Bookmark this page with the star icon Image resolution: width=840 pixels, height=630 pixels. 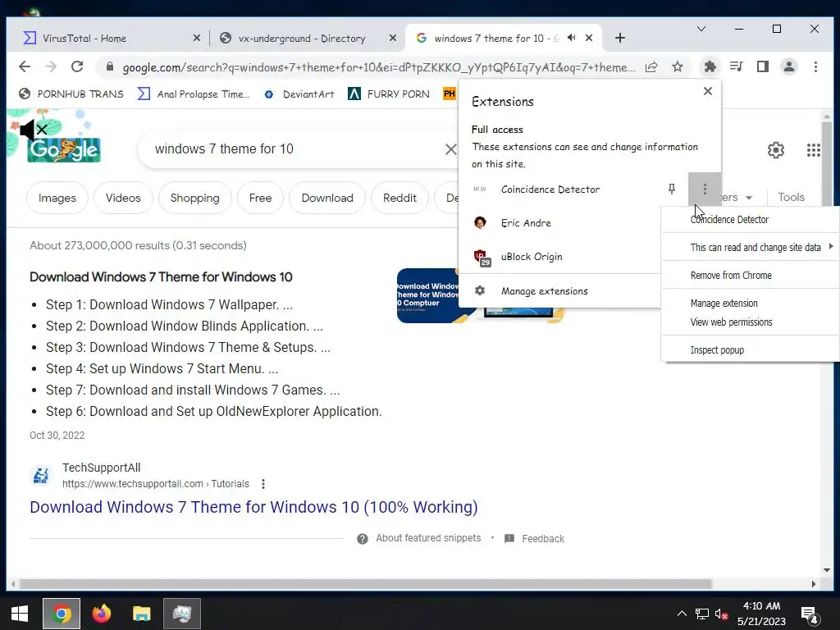coord(678,67)
